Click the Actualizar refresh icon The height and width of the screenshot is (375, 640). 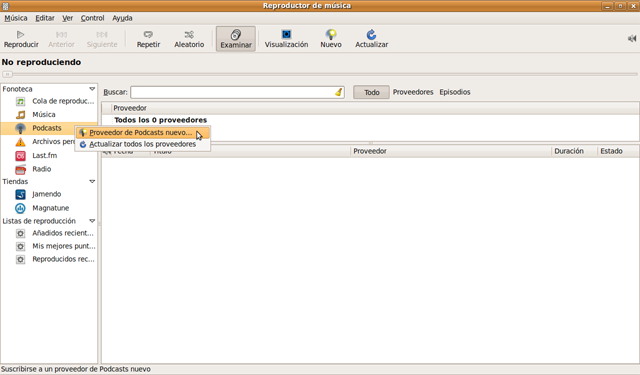click(371, 34)
